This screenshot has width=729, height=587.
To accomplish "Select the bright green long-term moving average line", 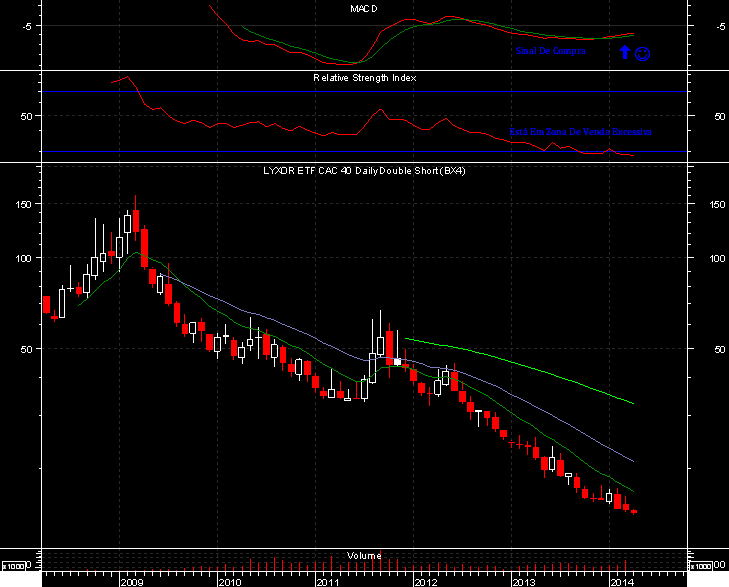I will [x=520, y=364].
